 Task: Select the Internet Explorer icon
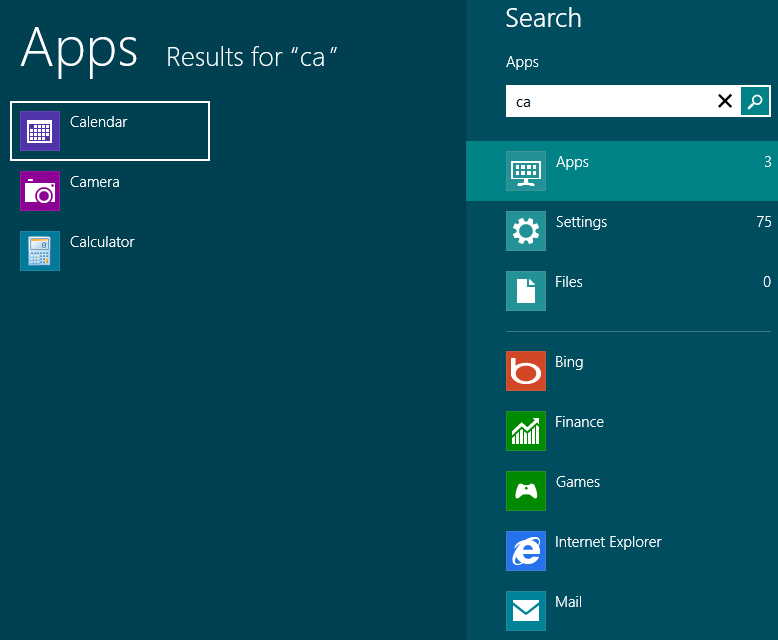coord(526,551)
